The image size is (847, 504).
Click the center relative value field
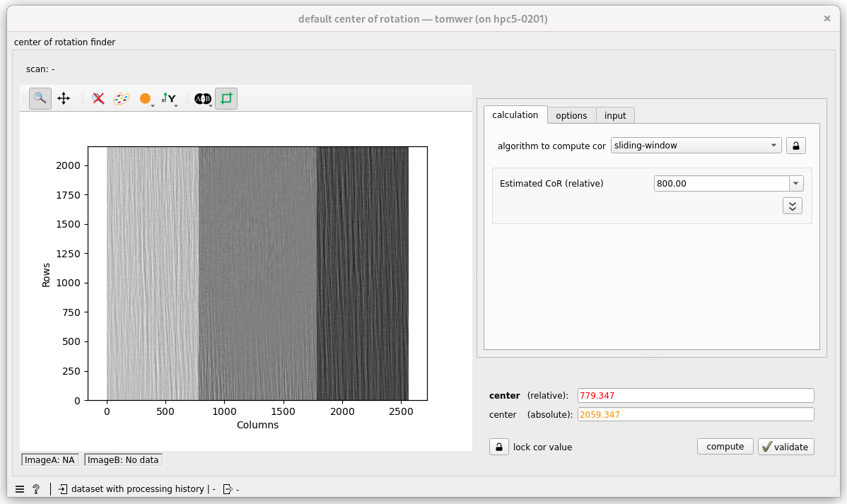point(695,395)
